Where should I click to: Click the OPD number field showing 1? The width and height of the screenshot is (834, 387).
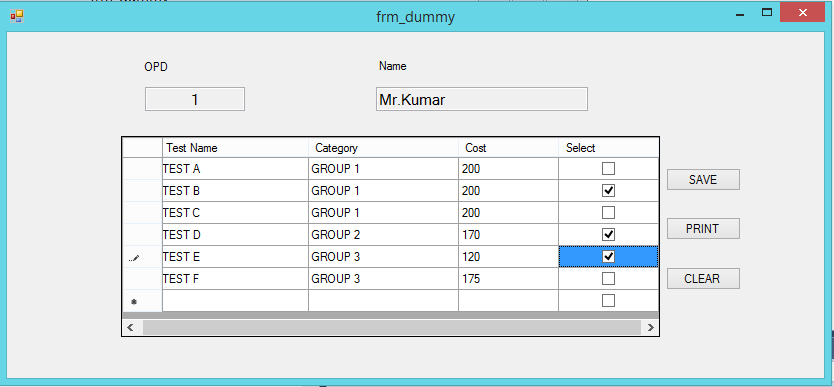[x=195, y=99]
